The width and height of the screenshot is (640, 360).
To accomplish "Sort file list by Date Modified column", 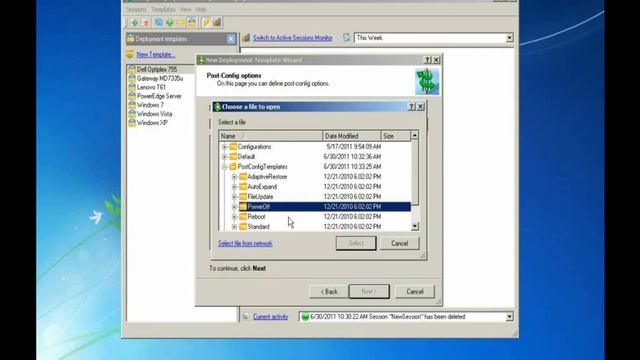I will pos(351,136).
